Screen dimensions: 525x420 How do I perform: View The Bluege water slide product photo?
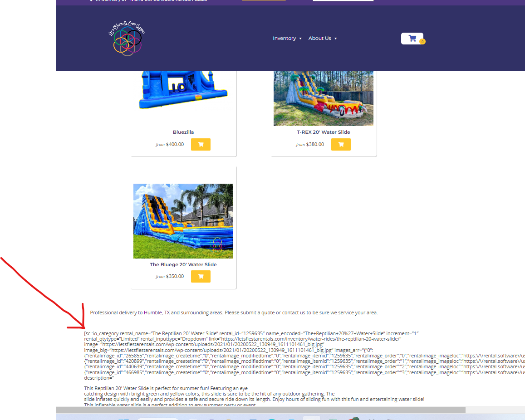coord(183,221)
